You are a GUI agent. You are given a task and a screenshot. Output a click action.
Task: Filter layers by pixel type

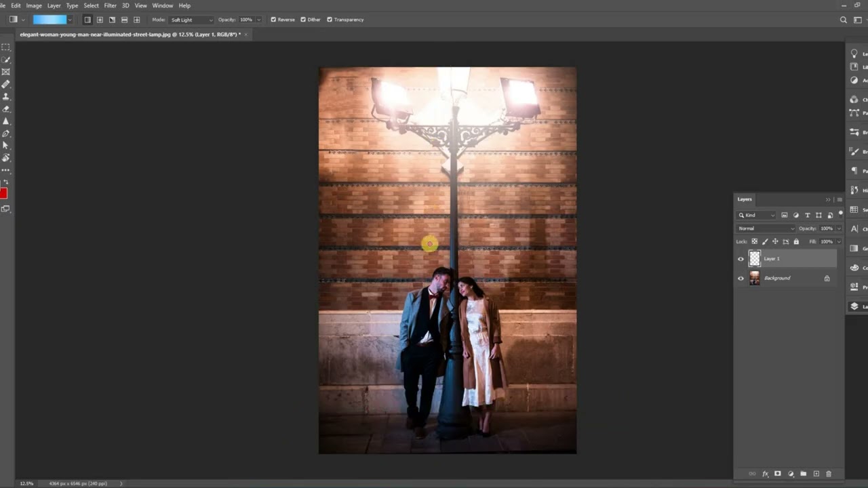(x=785, y=215)
